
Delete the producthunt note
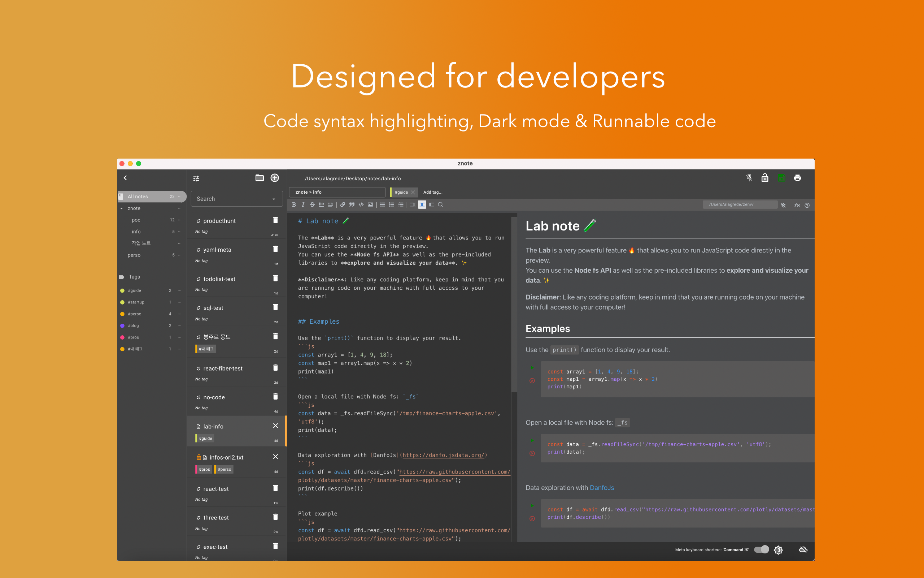(x=275, y=220)
